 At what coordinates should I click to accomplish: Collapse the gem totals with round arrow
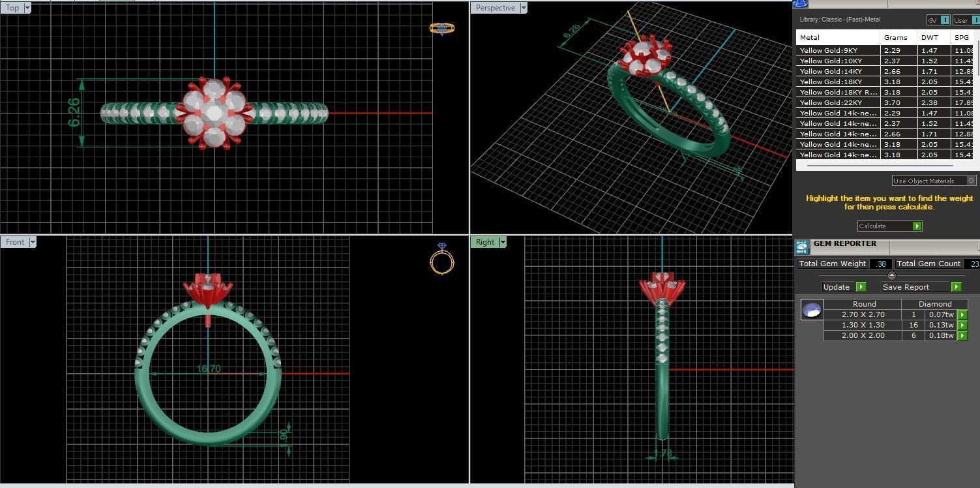click(892, 275)
